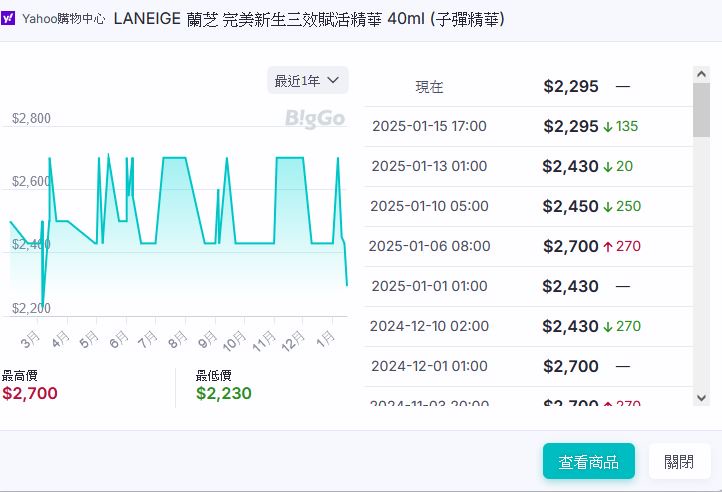Click the 現在 current price row
The image size is (722, 492).
click(x=527, y=87)
